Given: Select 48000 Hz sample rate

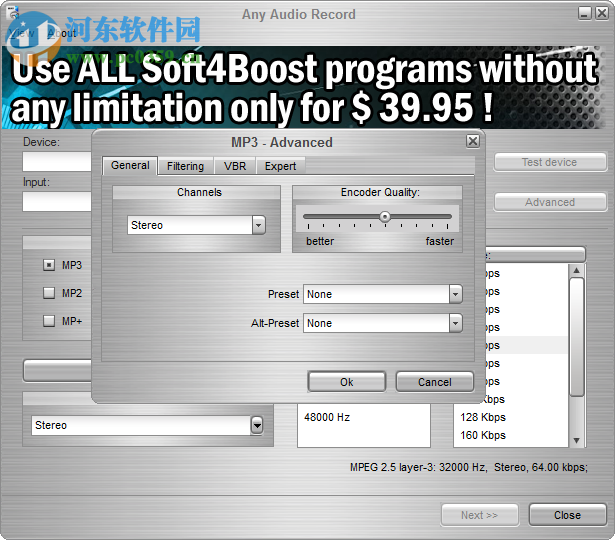Looking at the screenshot, I should point(327,417).
